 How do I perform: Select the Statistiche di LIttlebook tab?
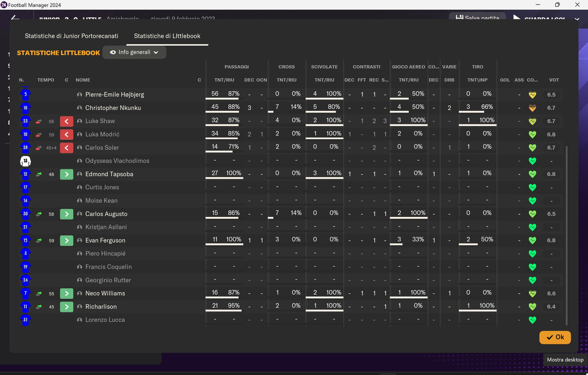[167, 36]
